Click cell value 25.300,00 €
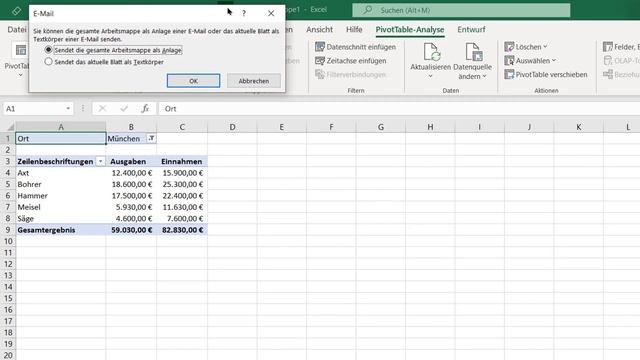 tap(182, 184)
